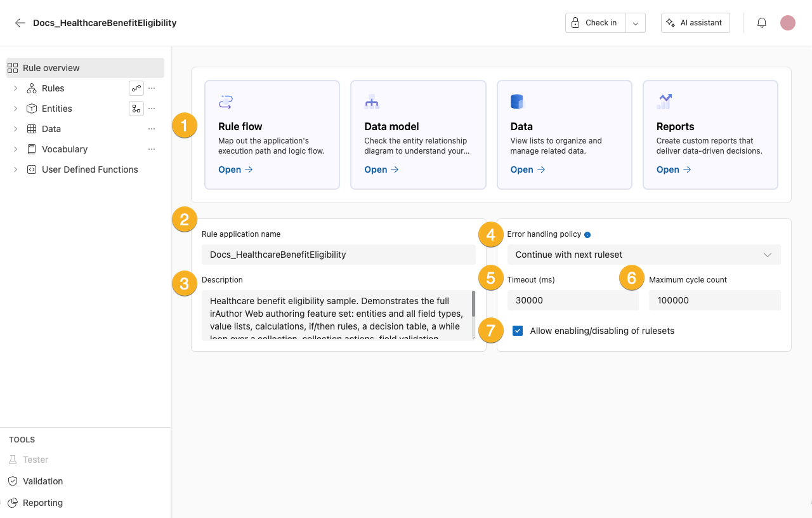Open the user avatar menu

click(788, 23)
